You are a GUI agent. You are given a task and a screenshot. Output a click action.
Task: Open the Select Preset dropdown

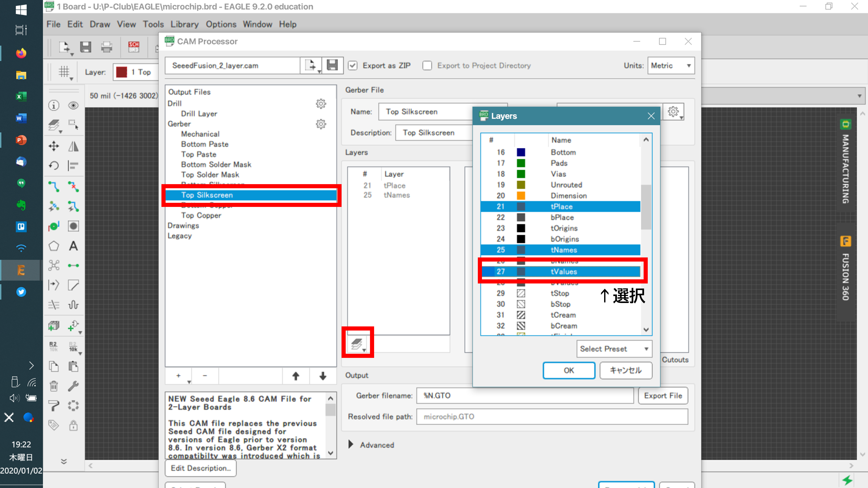[614, 349]
